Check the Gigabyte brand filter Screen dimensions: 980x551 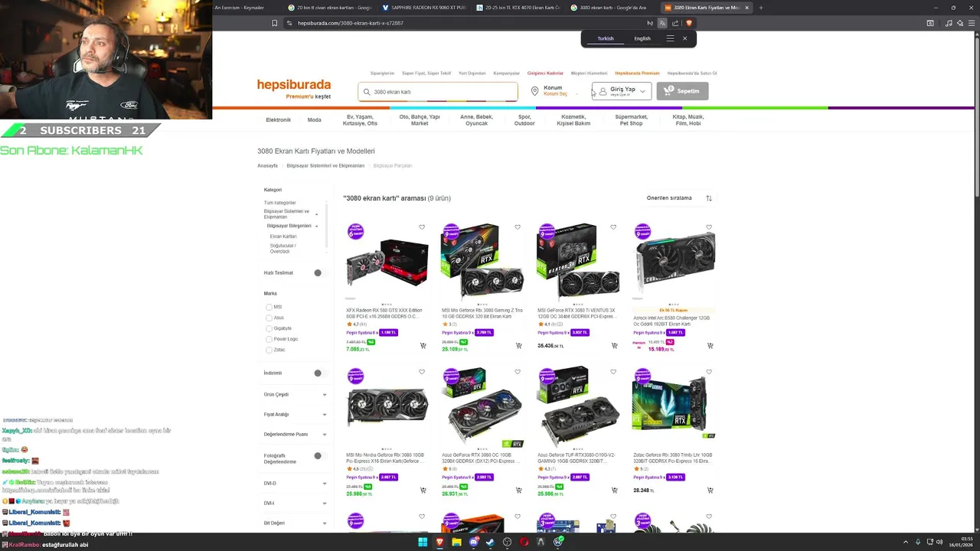pyautogui.click(x=269, y=328)
